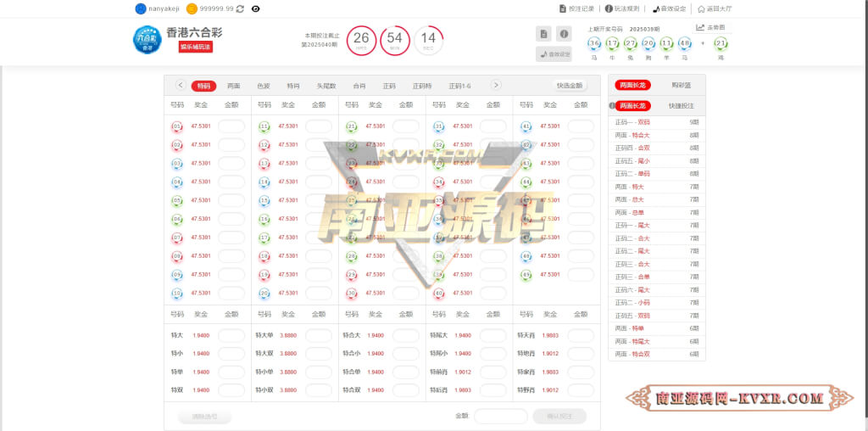
Task: Select number ball 01
Action: (x=176, y=126)
